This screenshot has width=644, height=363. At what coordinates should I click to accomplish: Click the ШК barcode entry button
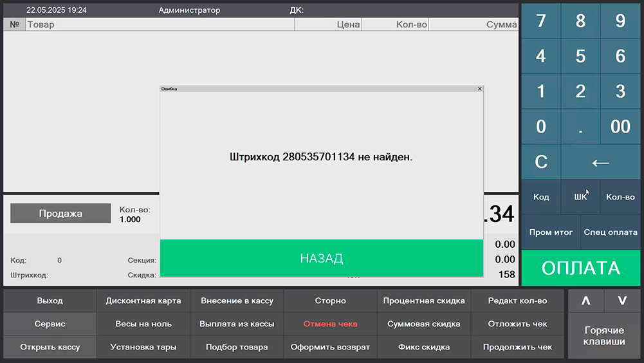pos(580,197)
